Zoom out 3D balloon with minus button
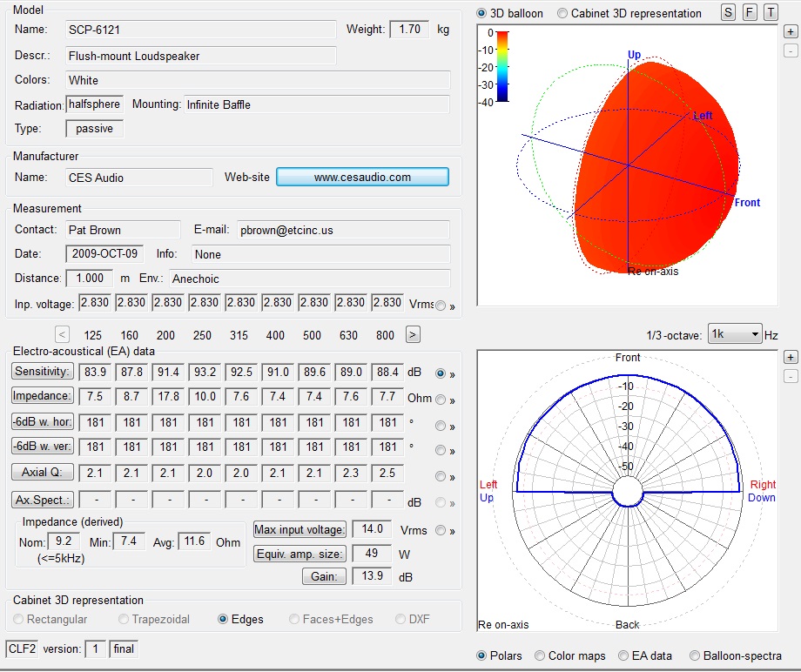This screenshot has height=672, width=801. [x=790, y=50]
